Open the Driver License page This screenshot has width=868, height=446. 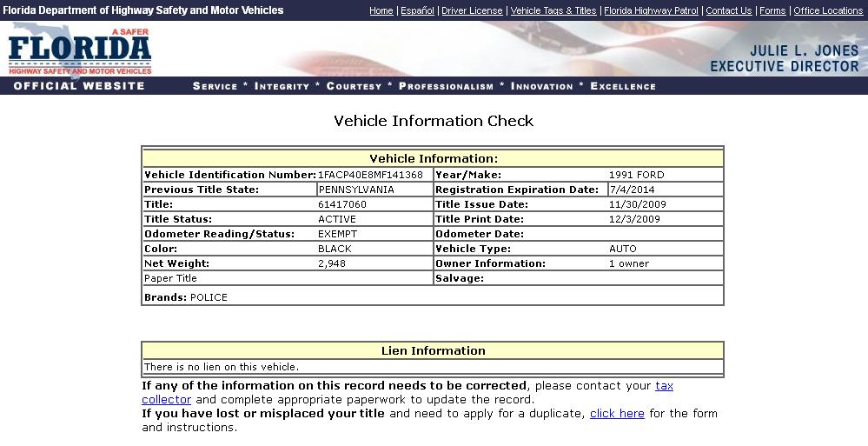pyautogui.click(x=472, y=10)
